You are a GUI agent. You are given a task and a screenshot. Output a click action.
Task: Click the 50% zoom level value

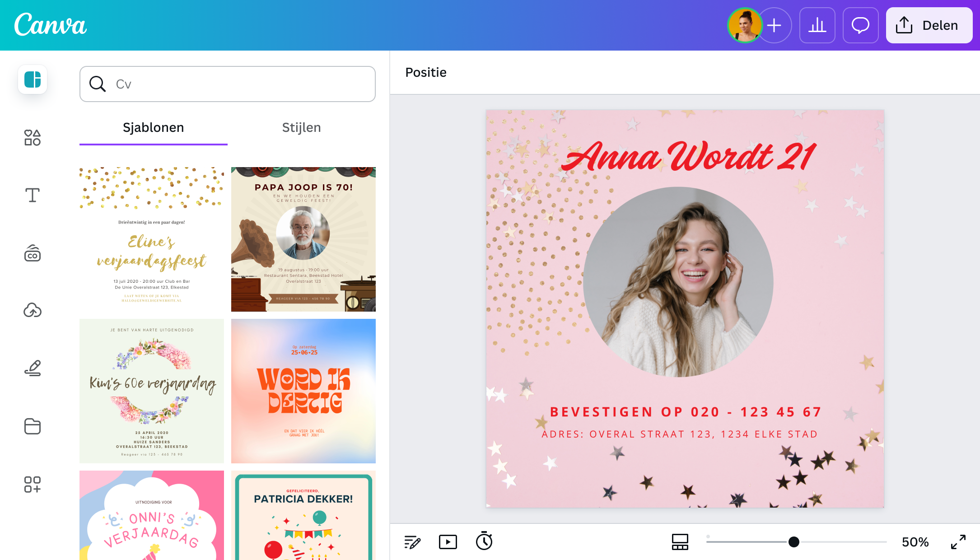point(915,542)
